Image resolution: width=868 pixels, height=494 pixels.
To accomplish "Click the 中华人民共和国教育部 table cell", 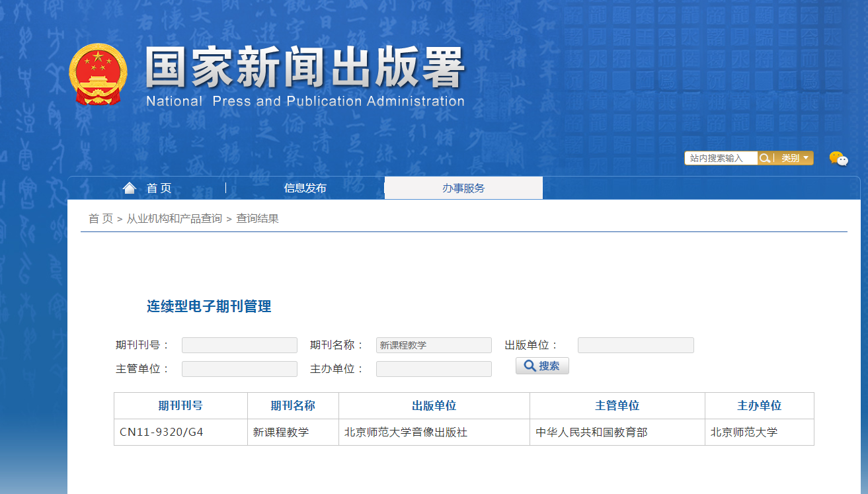I will [592, 432].
